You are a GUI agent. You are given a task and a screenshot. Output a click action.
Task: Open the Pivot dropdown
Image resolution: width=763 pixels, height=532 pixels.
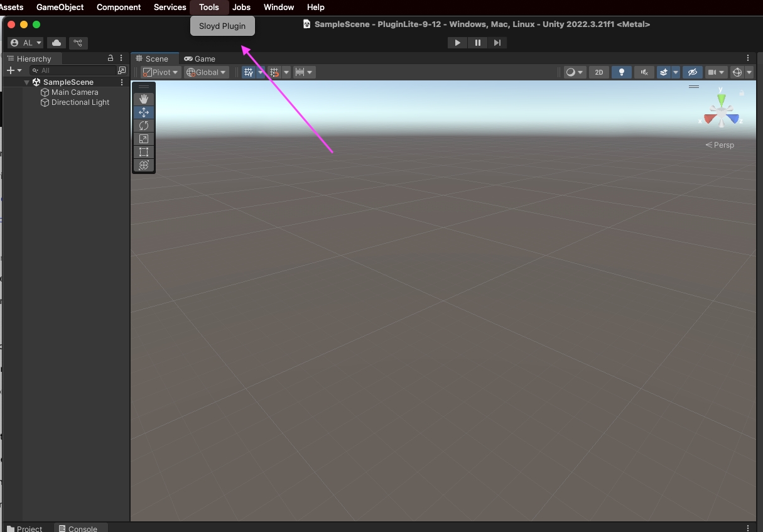point(161,72)
